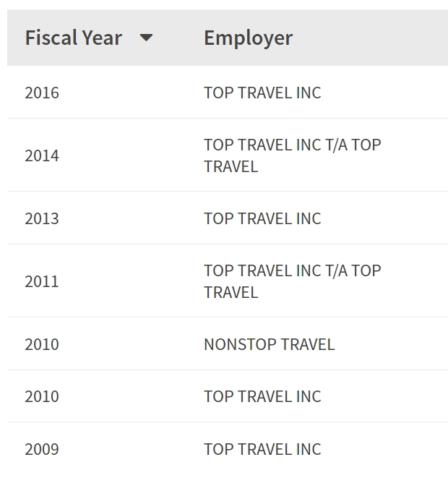448x478 pixels.
Task: Open TOP TRAVEL INC T/A TOP TRAVEL for 2011
Action: (292, 271)
